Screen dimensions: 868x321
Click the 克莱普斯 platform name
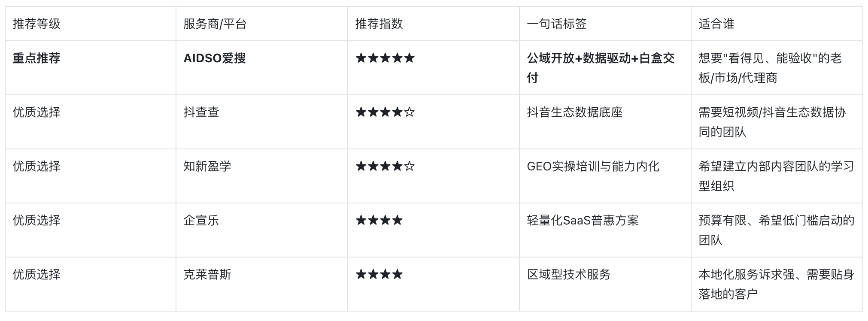point(207,274)
